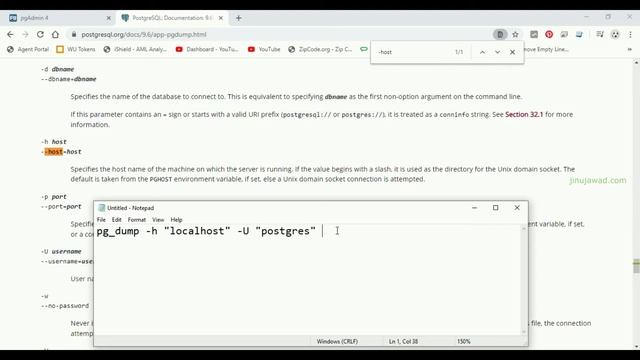The image size is (640, 360).
Task: Open the Chrome three-dot menu
Action: click(x=630, y=35)
